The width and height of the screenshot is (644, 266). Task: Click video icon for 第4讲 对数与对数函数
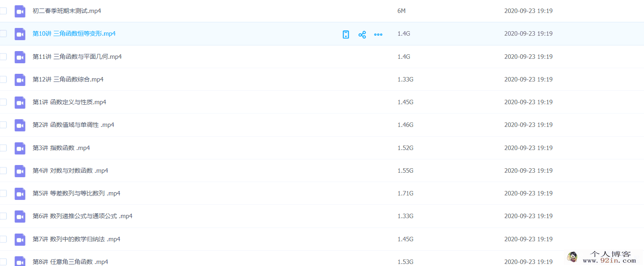pyautogui.click(x=20, y=171)
